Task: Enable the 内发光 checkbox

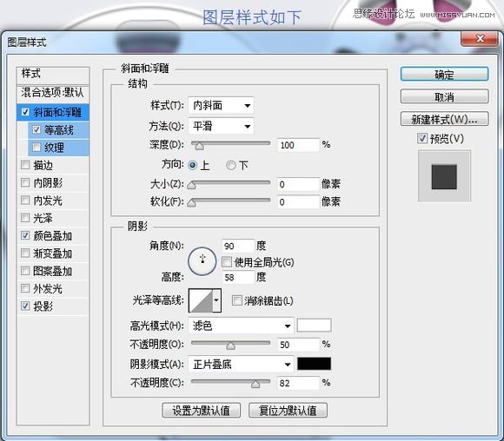Action: click(25, 201)
